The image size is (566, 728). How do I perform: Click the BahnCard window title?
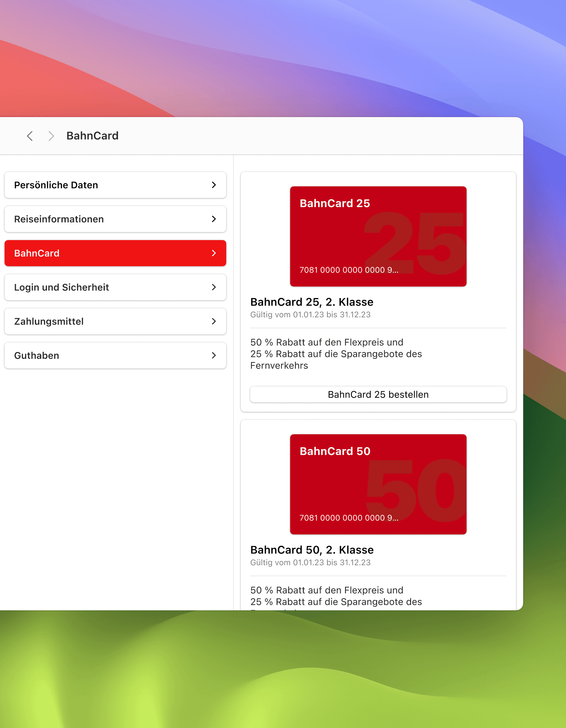(92, 136)
